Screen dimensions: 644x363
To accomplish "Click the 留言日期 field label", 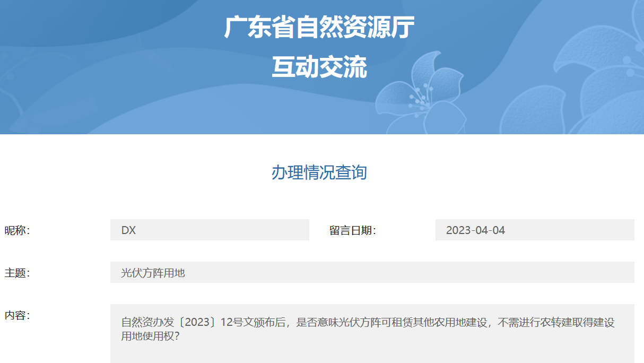I will coord(352,230).
